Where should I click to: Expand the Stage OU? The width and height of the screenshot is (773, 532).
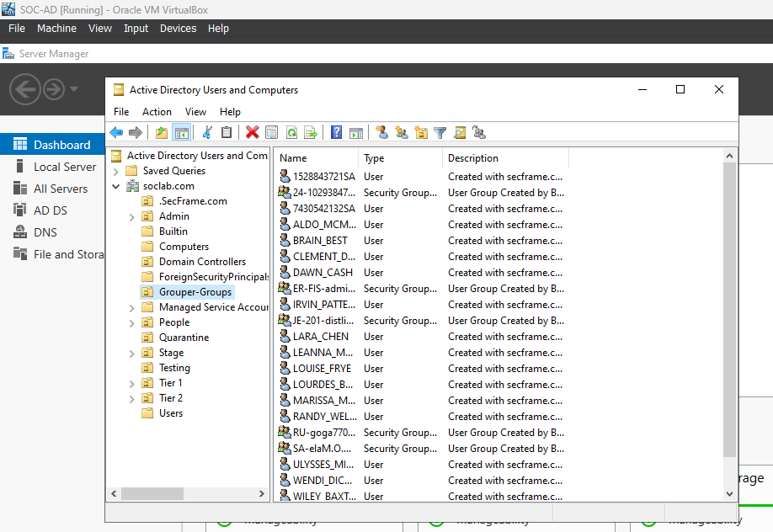pos(131,354)
